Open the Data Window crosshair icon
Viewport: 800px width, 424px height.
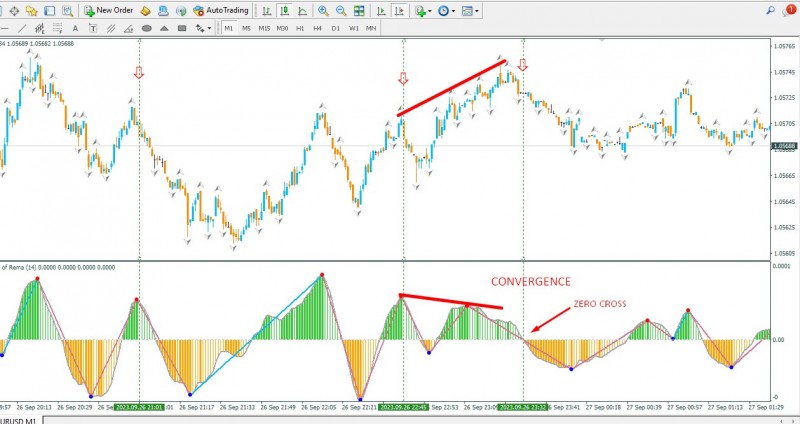point(14,10)
